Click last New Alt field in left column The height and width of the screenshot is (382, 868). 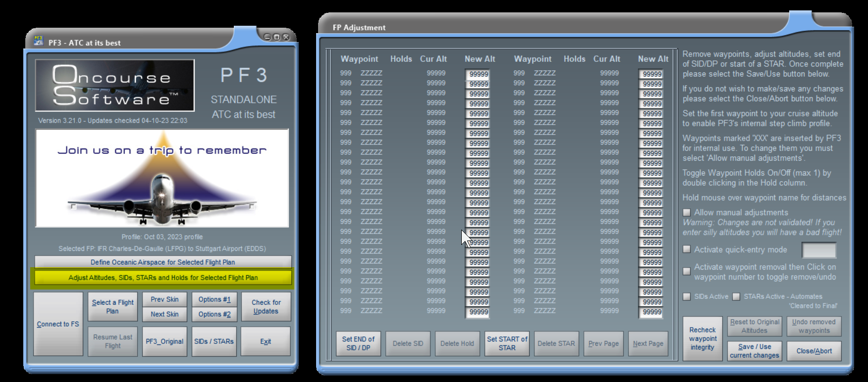point(478,312)
